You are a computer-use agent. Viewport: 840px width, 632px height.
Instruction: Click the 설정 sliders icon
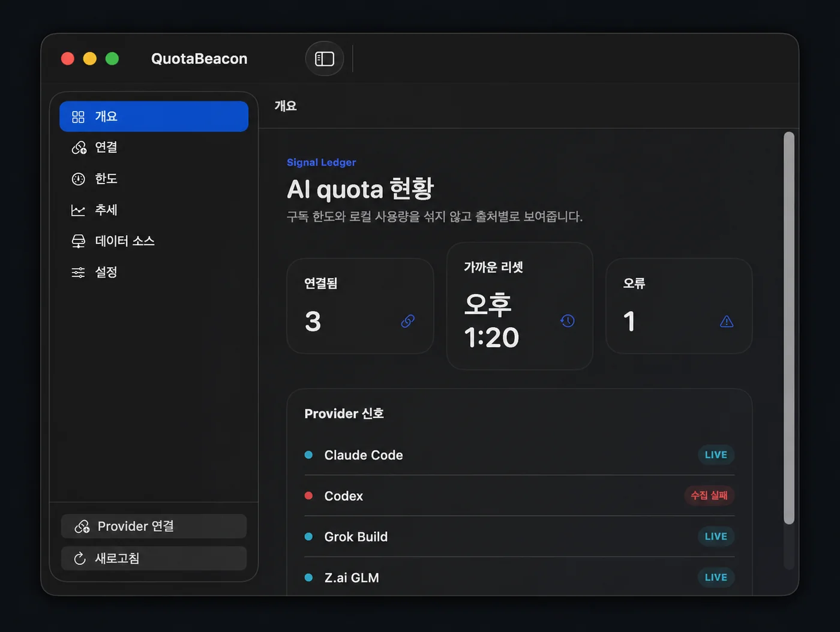[x=78, y=272]
